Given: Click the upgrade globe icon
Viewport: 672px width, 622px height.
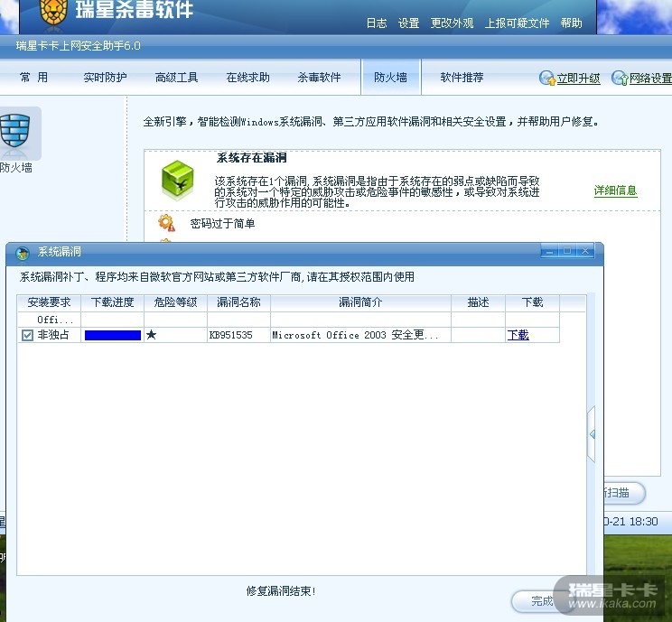Looking at the screenshot, I should click(546, 78).
